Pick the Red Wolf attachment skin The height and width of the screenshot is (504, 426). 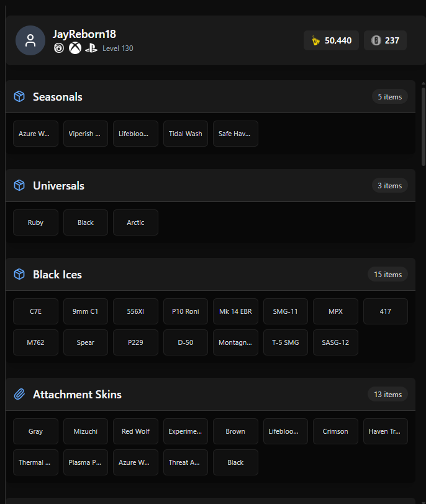pyautogui.click(x=135, y=431)
